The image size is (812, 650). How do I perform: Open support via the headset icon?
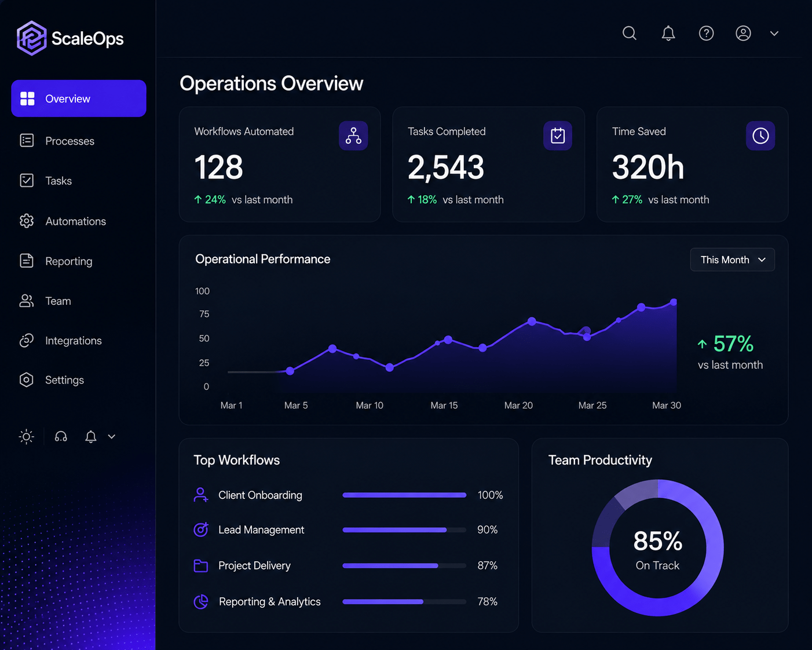coord(61,437)
